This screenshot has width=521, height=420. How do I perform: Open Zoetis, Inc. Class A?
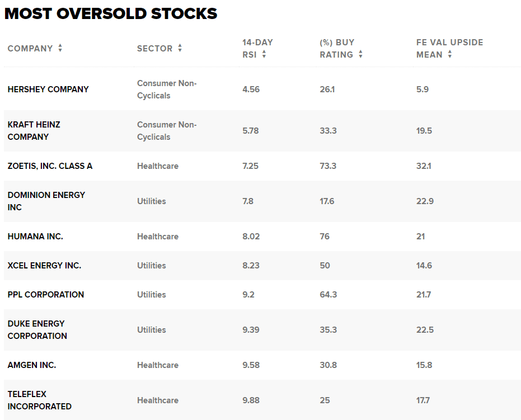pyautogui.click(x=50, y=166)
